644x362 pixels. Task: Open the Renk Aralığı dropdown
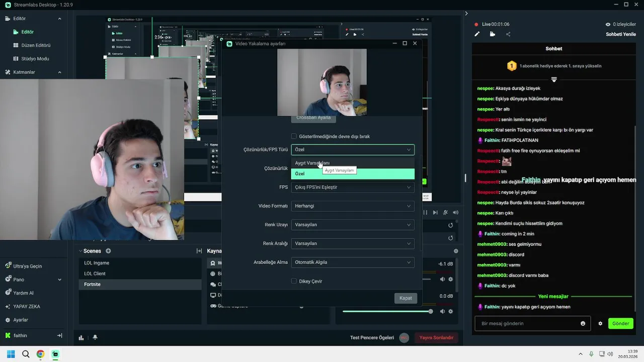353,243
